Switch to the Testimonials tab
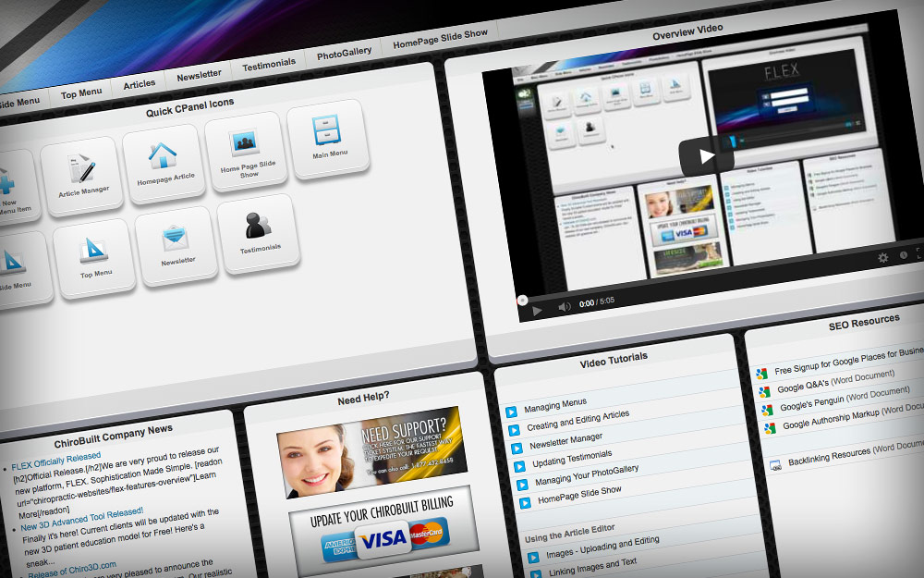Image resolution: width=924 pixels, height=578 pixels. click(x=269, y=65)
